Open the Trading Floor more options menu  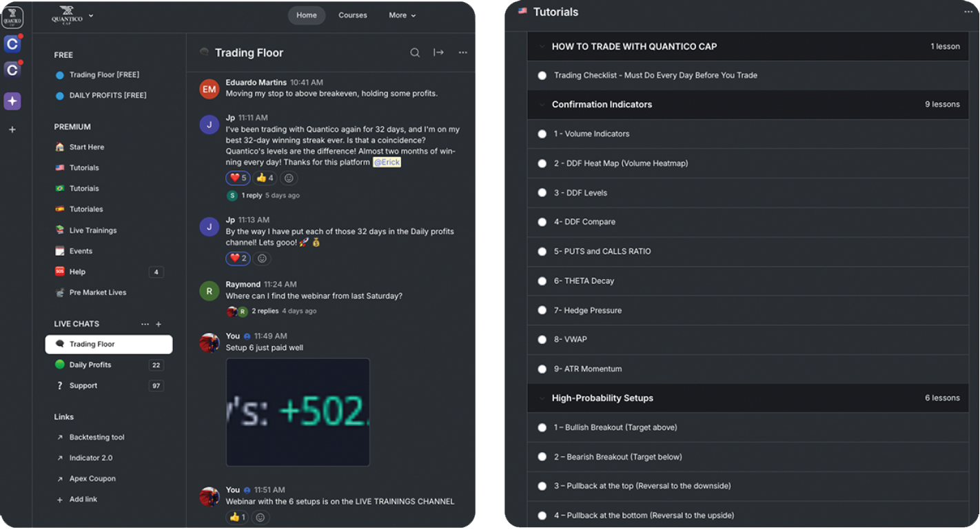463,53
